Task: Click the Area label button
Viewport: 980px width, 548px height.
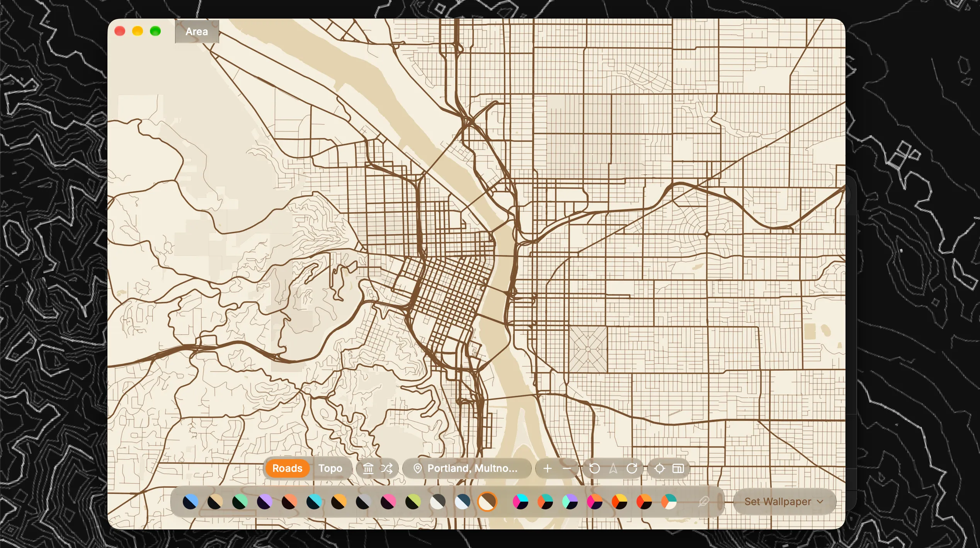Action: pyautogui.click(x=197, y=31)
